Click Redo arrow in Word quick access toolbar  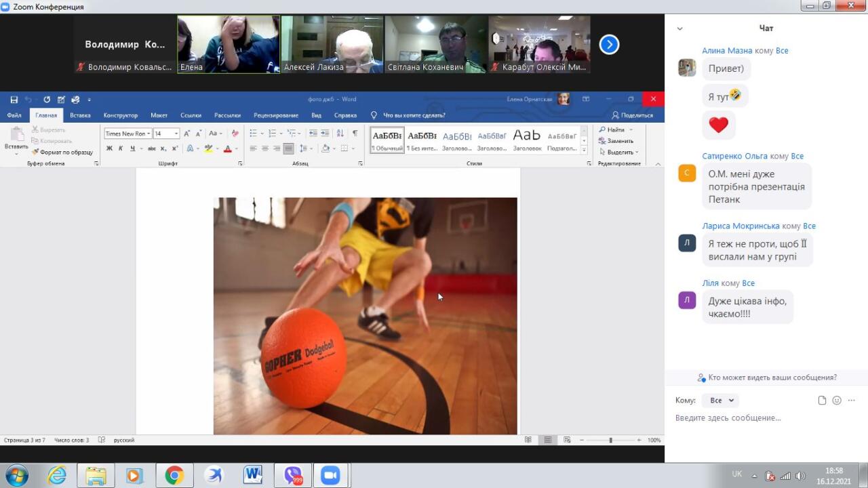coord(47,100)
